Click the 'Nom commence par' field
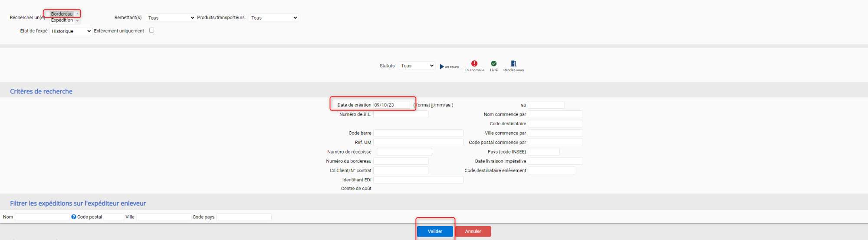Screen dimensions: 868x240 [555, 114]
